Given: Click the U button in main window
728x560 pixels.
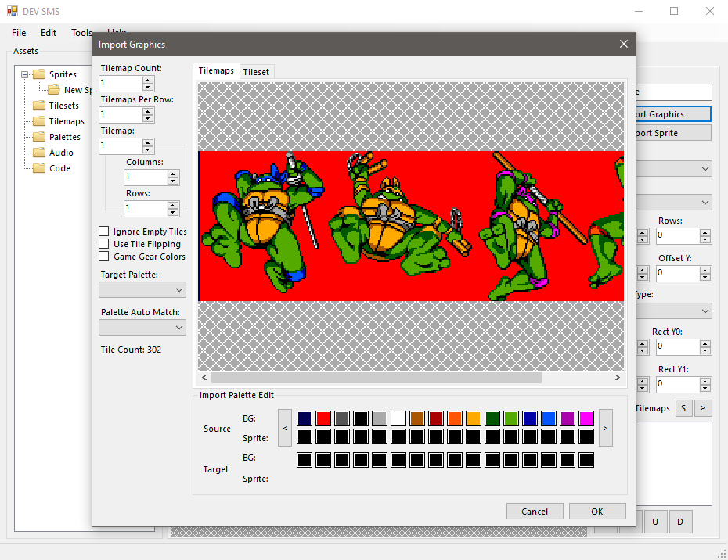Looking at the screenshot, I should pyautogui.click(x=655, y=522).
